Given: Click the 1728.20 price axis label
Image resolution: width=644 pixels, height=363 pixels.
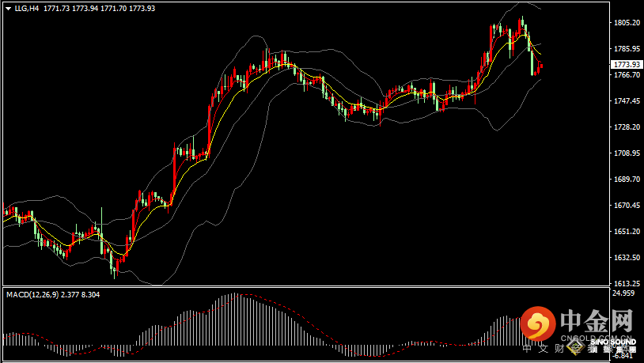Looking at the screenshot, I should click(x=627, y=127).
